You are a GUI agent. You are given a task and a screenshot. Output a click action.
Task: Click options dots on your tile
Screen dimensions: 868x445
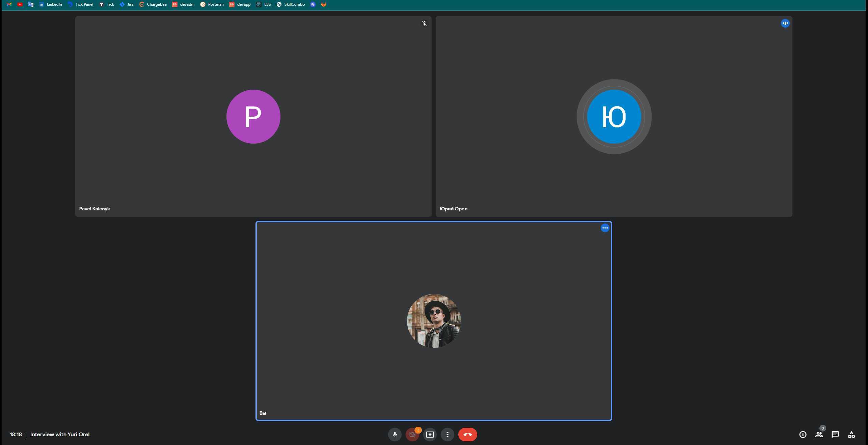pos(605,228)
